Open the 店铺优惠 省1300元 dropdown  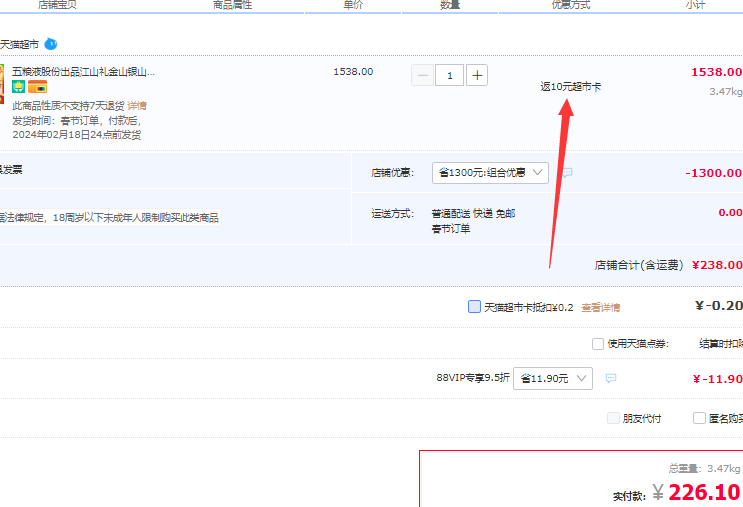click(490, 172)
